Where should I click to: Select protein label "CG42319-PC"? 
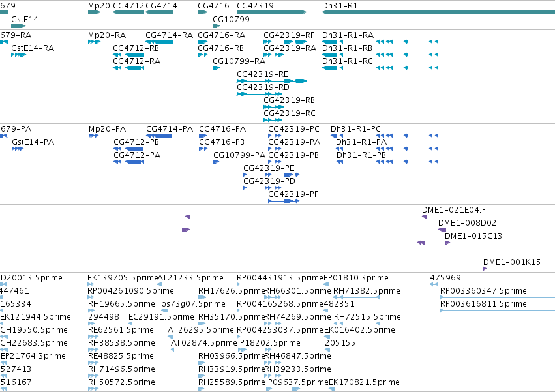[293, 129]
